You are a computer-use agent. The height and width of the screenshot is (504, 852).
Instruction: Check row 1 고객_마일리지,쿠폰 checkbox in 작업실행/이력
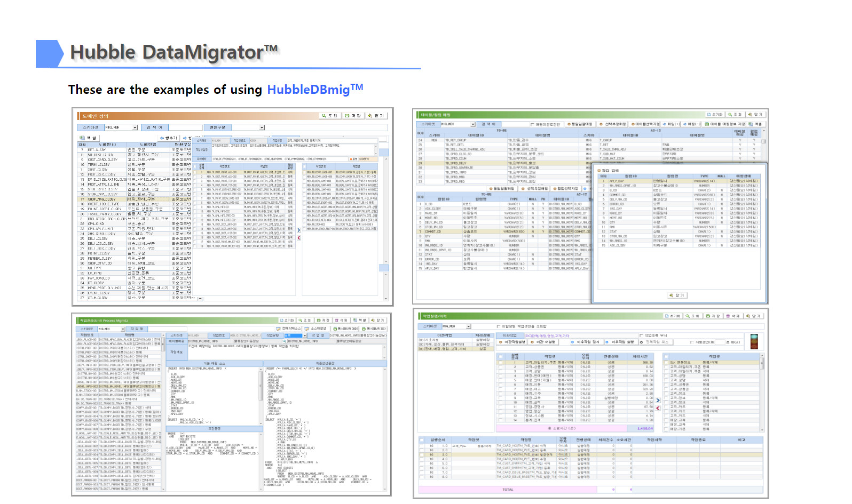(501, 362)
